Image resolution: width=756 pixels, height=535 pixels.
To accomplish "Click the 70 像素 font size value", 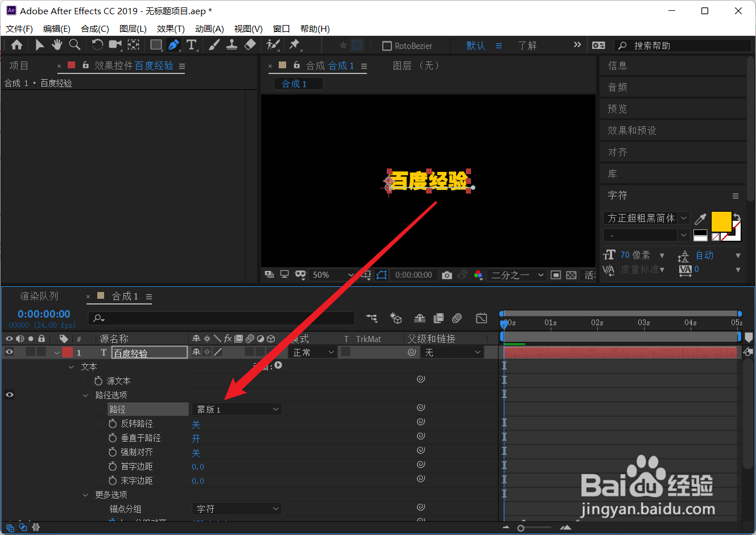I will pos(635,255).
